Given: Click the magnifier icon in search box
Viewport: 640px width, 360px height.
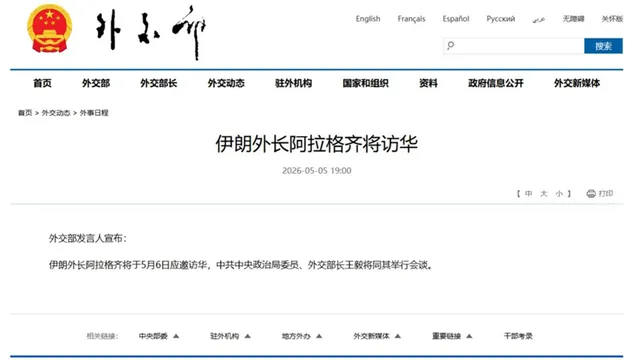Looking at the screenshot, I should point(450,45).
